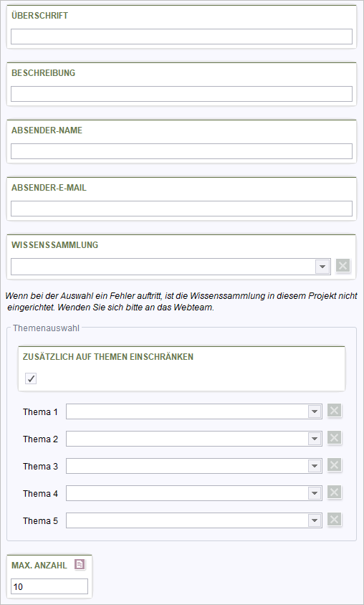
Task: Clear Thema 2 with its X icon
Action: click(335, 438)
